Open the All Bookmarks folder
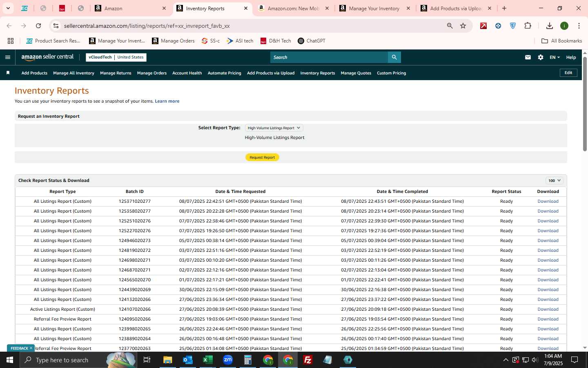The image size is (588, 368). pyautogui.click(x=561, y=41)
